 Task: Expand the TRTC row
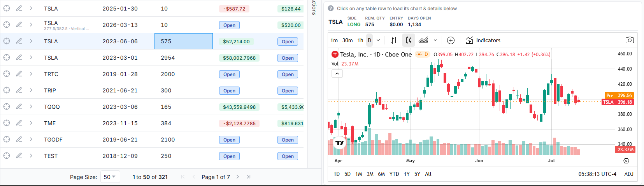click(31, 74)
